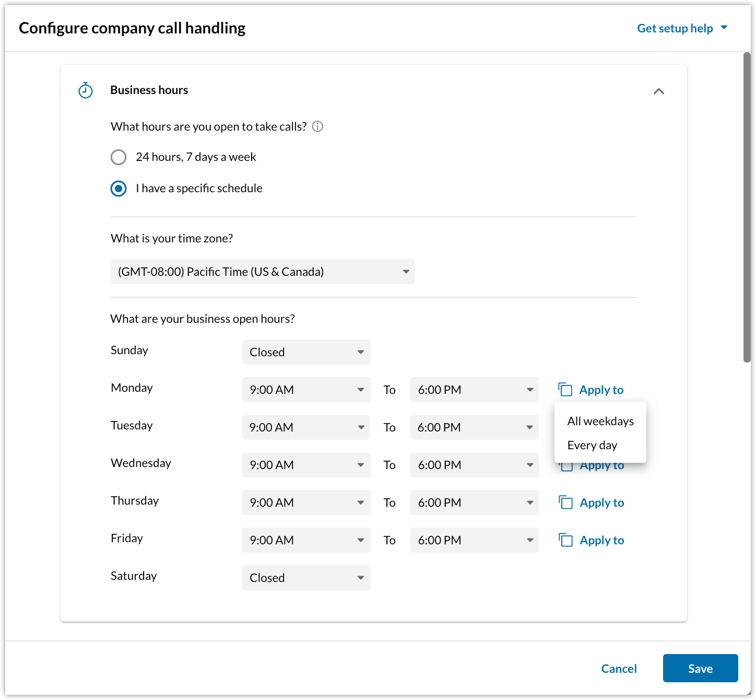Viewport: 756px width, 700px height.
Task: Click the copy icon beside Thursday's Apply to
Action: (x=565, y=502)
